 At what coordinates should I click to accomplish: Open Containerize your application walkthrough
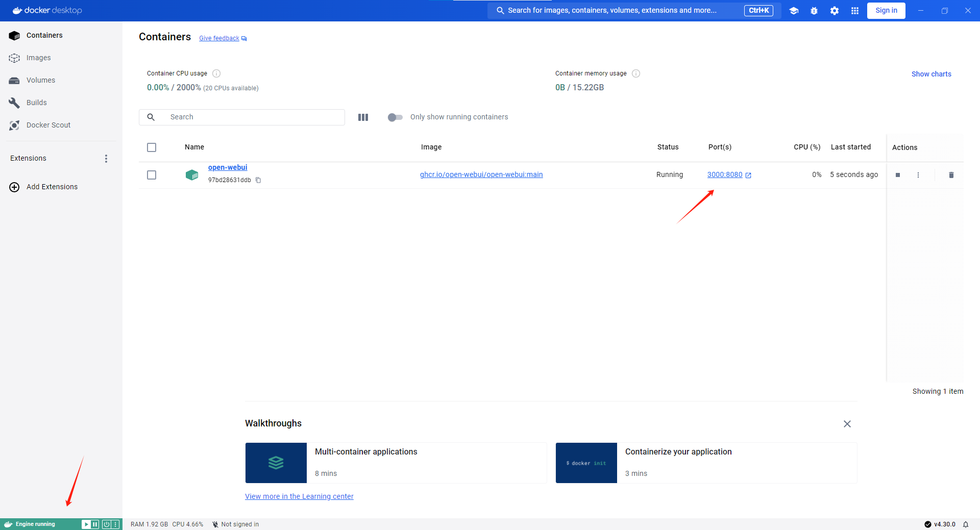[706, 463]
